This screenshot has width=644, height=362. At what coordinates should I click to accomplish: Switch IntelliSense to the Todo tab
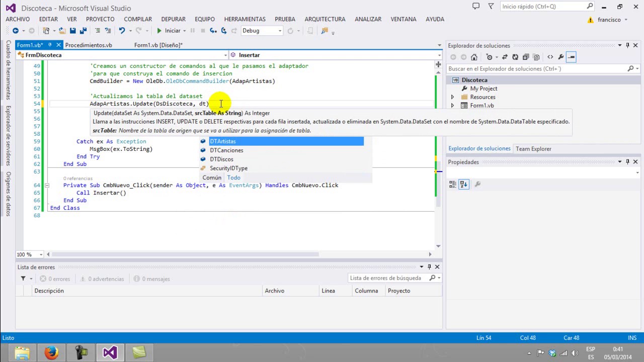233,177
